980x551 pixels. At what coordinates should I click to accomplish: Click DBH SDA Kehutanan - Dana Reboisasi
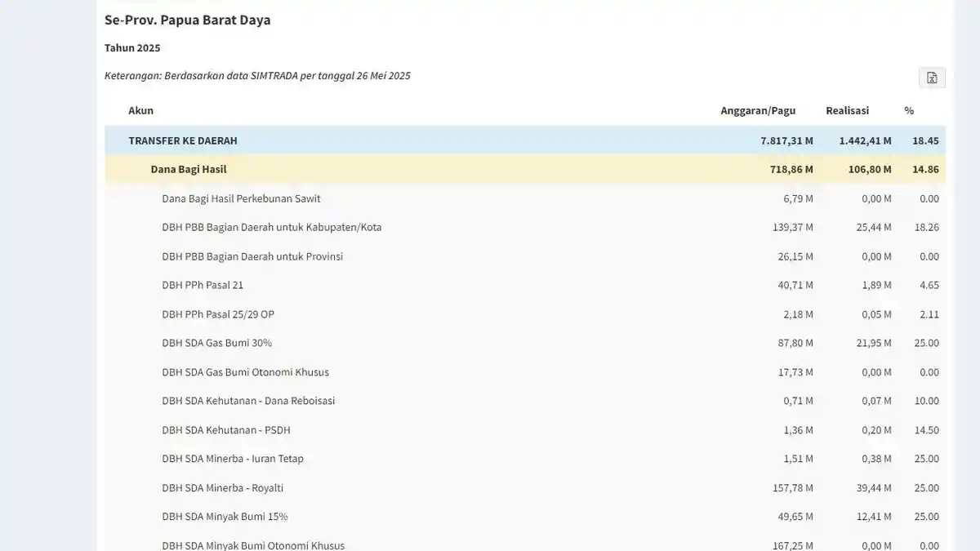pos(248,401)
